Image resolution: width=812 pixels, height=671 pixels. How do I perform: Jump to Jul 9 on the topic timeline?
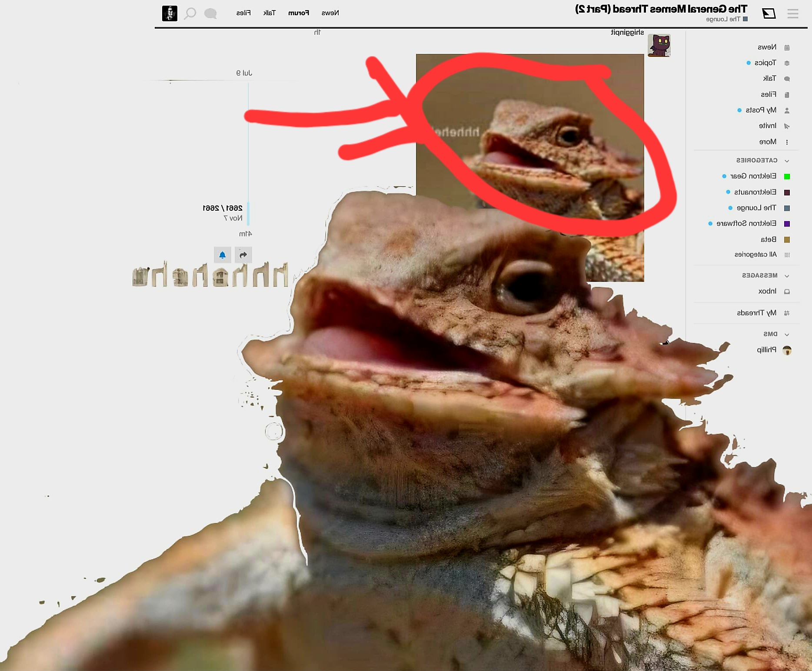pos(244,73)
